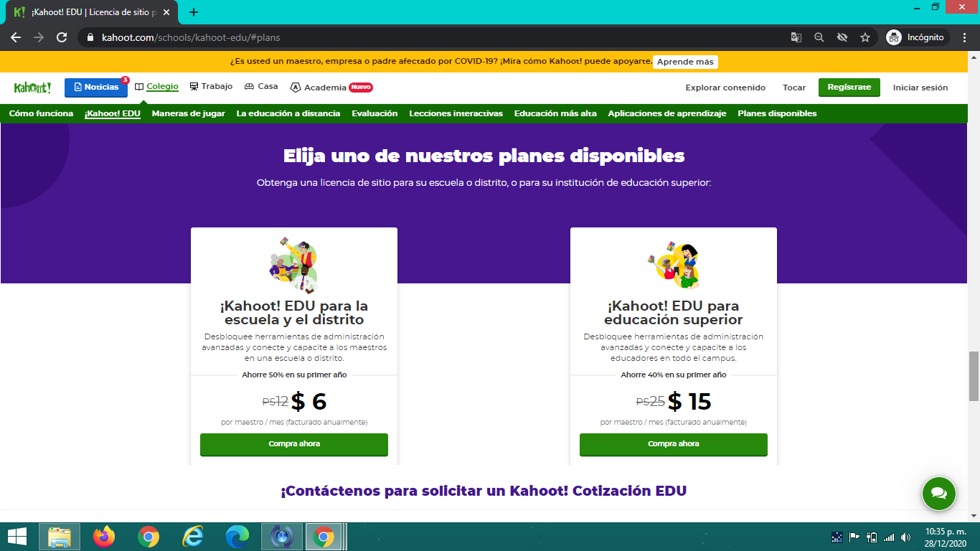Click the browser forward arrow
The height and width of the screenshot is (551, 980).
pos(39,37)
